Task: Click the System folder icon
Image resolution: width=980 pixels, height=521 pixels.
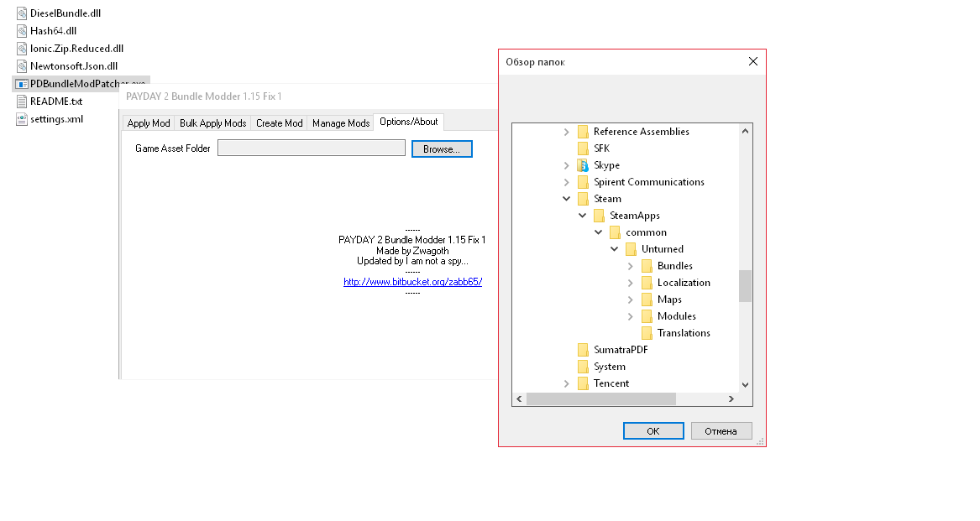Action: (583, 367)
